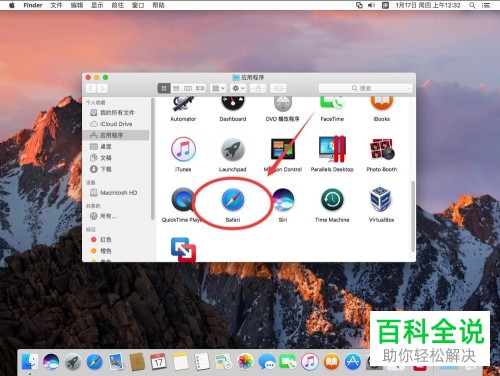The image size is (500, 376).
Task: Select the Dashboard app icon
Action: (233, 103)
